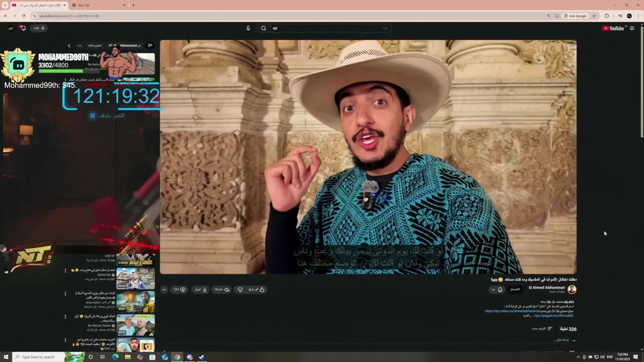Open options menu for the TOPZ video
The width and height of the screenshot is (644, 362).
point(65,340)
